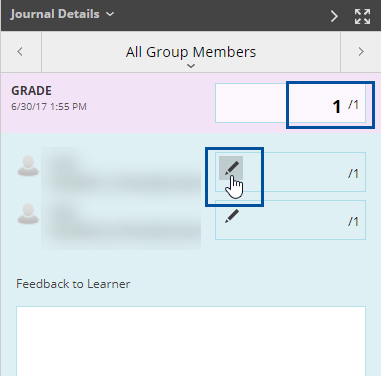Image resolution: width=381 pixels, height=376 pixels.
Task: Click the first group member's avatar
Action: [28, 166]
